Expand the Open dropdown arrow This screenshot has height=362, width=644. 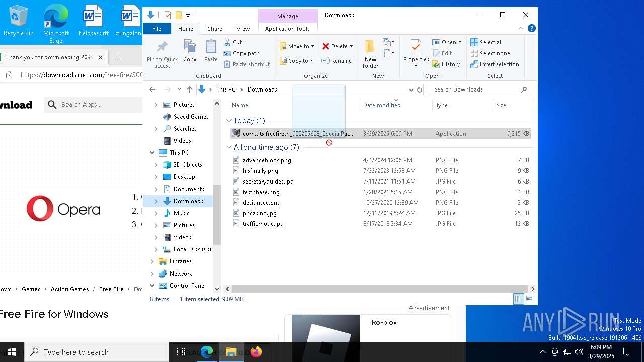pos(460,42)
